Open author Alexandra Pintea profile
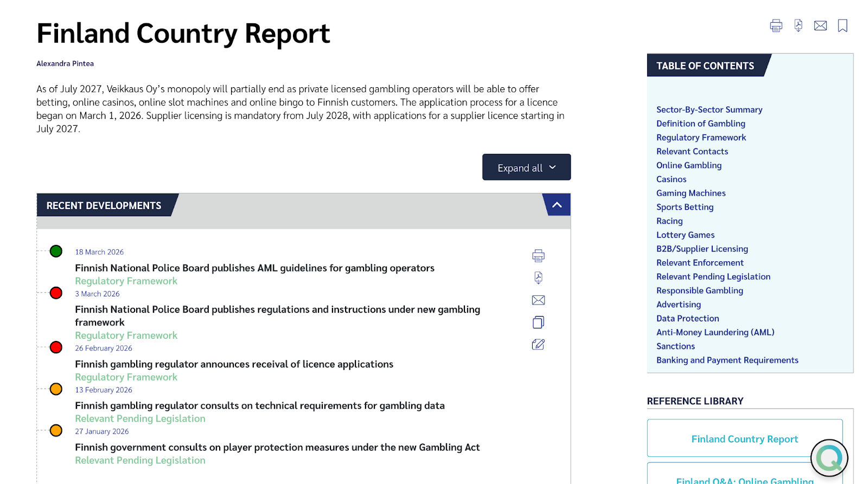868x484 pixels. (65, 63)
